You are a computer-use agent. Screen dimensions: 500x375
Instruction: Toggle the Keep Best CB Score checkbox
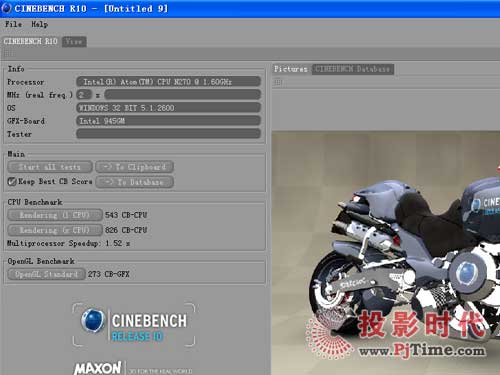(x=12, y=182)
